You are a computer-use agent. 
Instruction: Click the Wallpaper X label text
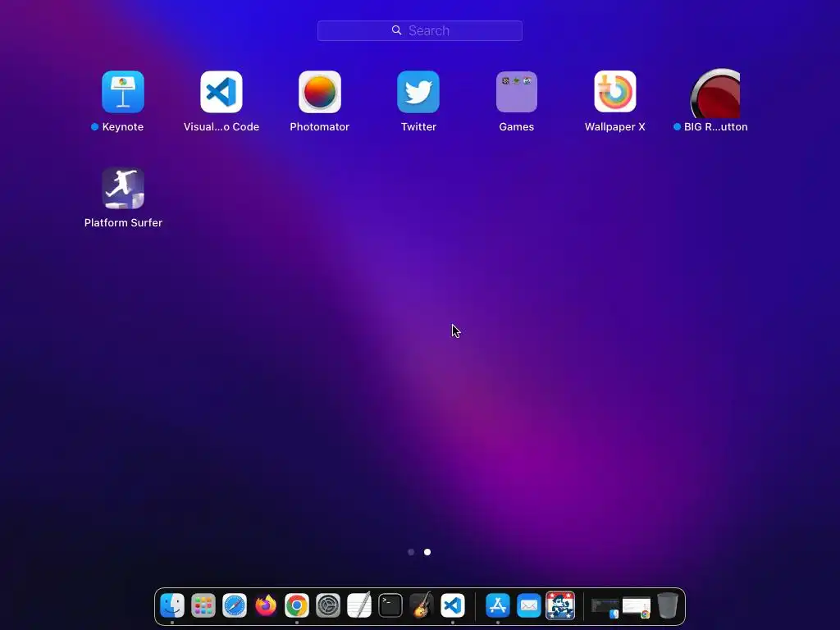coord(615,127)
